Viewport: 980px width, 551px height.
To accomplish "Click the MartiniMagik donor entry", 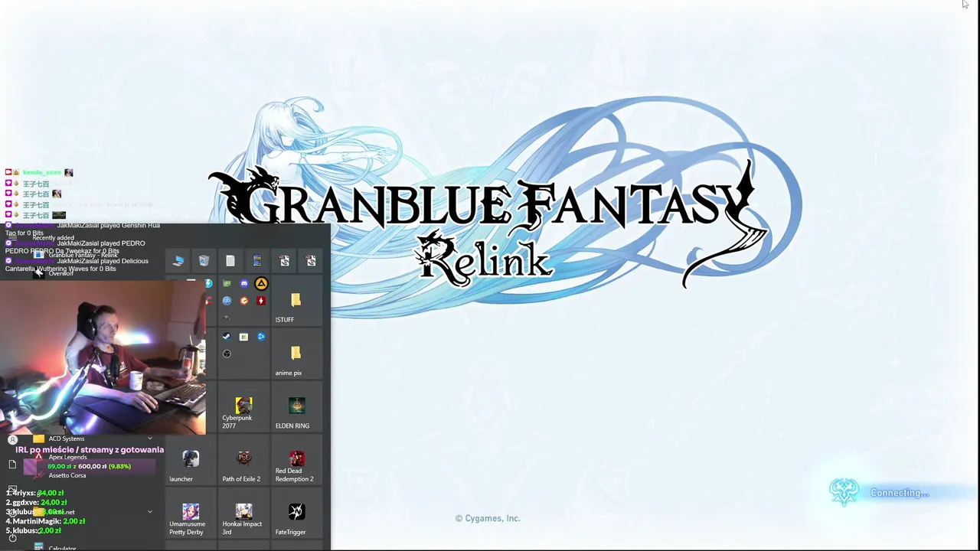I will point(46,521).
